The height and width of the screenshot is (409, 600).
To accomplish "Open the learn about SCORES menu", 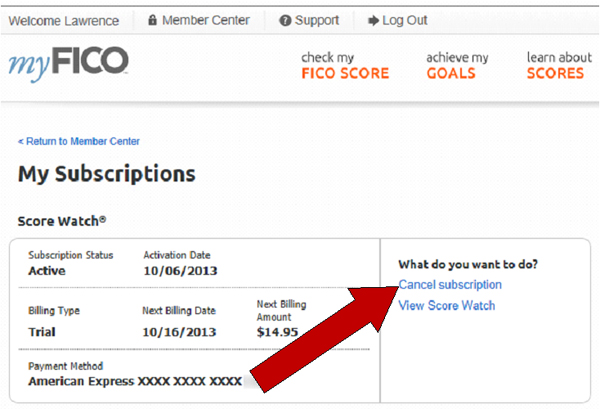I will click(559, 65).
